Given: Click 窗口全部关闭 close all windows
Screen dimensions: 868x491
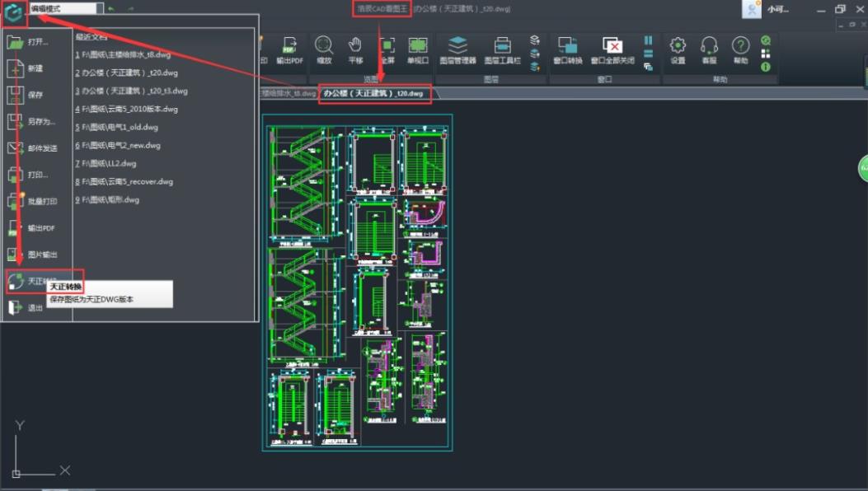Looking at the screenshot, I should point(612,50).
